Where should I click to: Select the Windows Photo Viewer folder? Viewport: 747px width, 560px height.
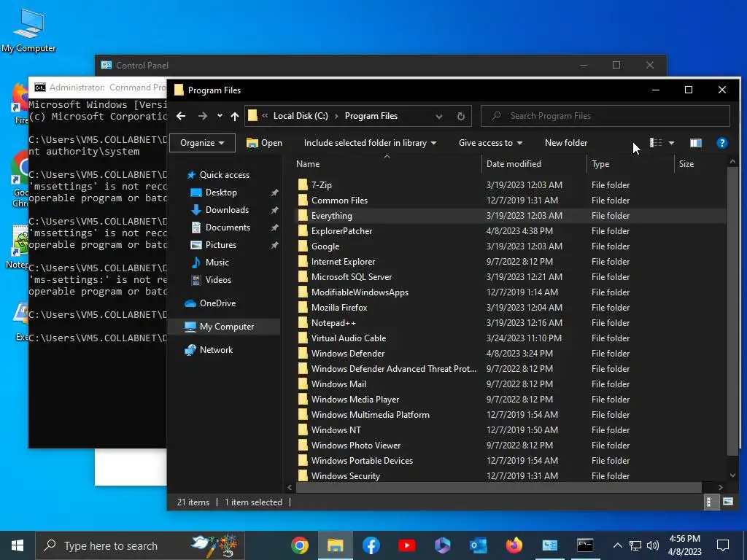pos(356,446)
